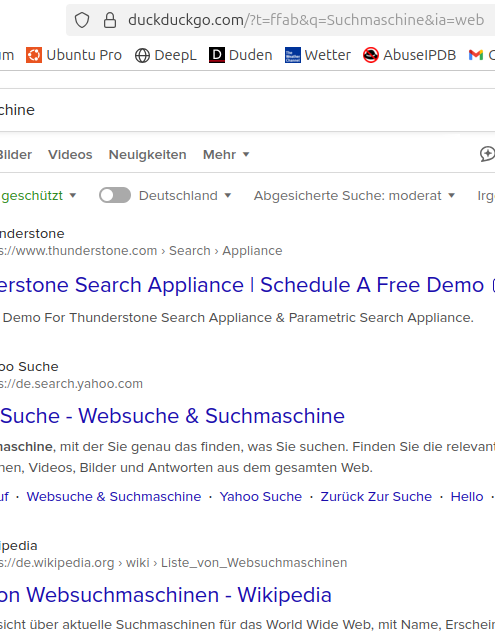
Task: Switch to the Neuigkeiten tab
Action: coord(147,155)
